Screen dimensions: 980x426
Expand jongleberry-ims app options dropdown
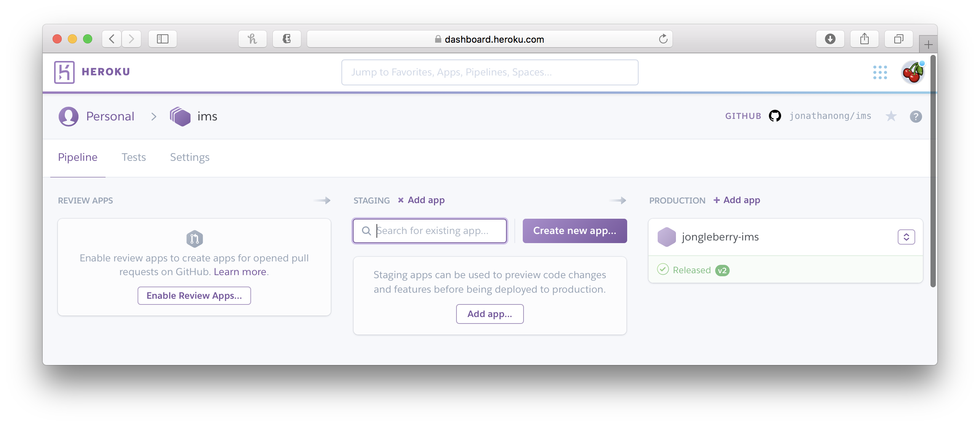906,237
